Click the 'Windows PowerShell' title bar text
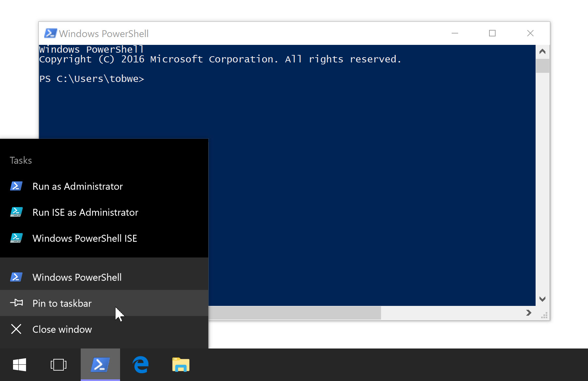588x381 pixels. point(104,33)
